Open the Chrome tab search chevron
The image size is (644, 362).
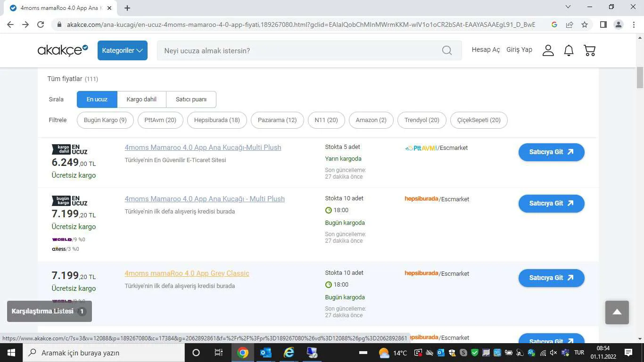[568, 7]
